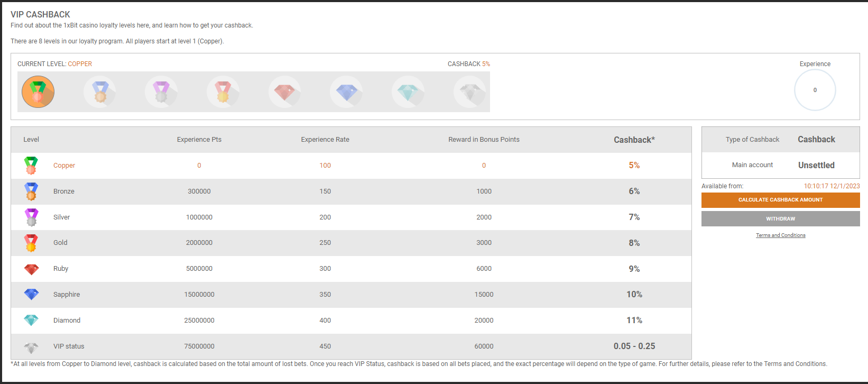Click Silver experience points 1000000
The width and height of the screenshot is (868, 384).
coord(199,217)
